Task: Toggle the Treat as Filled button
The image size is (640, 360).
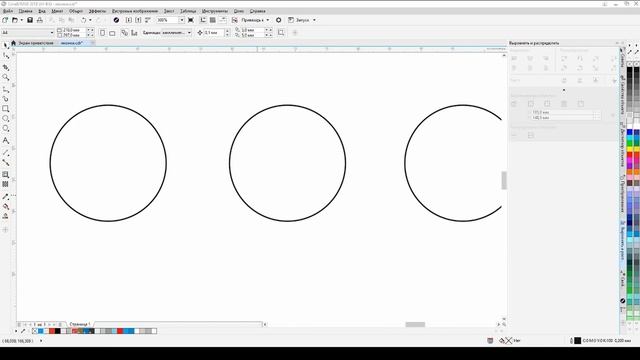Action: coord(281,33)
